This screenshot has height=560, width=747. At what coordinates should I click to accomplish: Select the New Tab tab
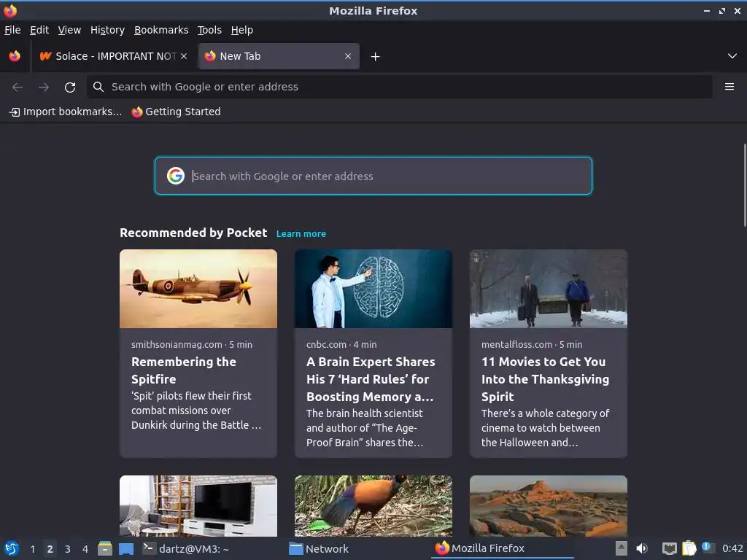279,56
